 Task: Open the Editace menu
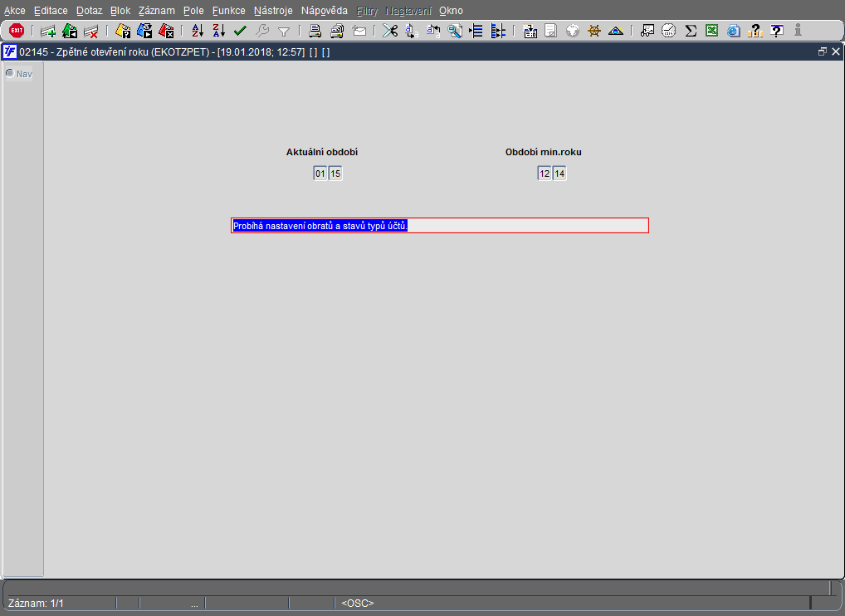(x=51, y=11)
